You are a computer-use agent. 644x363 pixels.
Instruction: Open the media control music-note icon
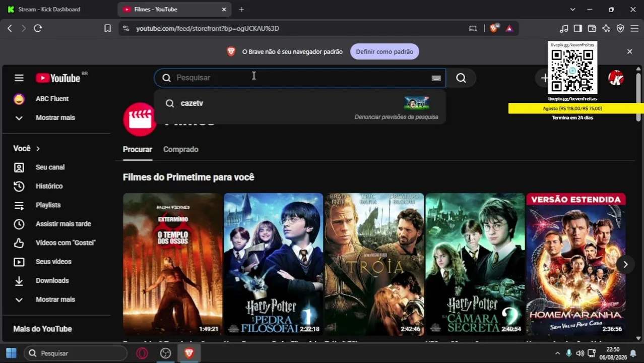564,28
